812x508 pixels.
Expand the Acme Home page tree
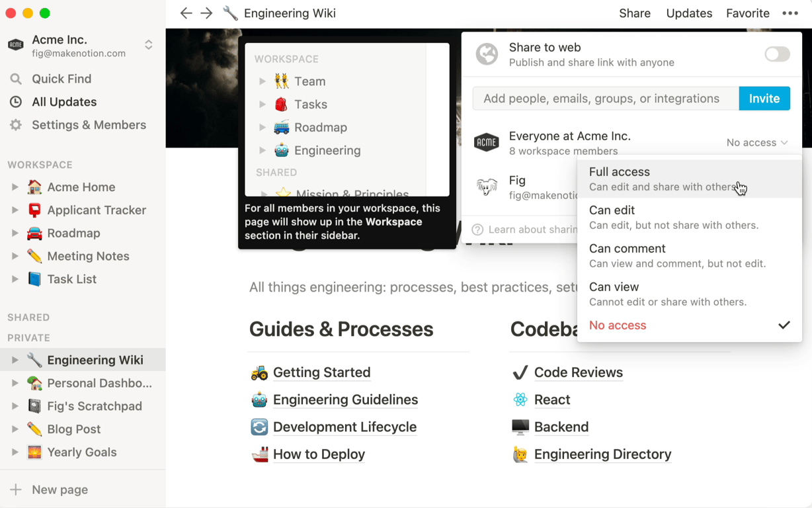[15, 187]
